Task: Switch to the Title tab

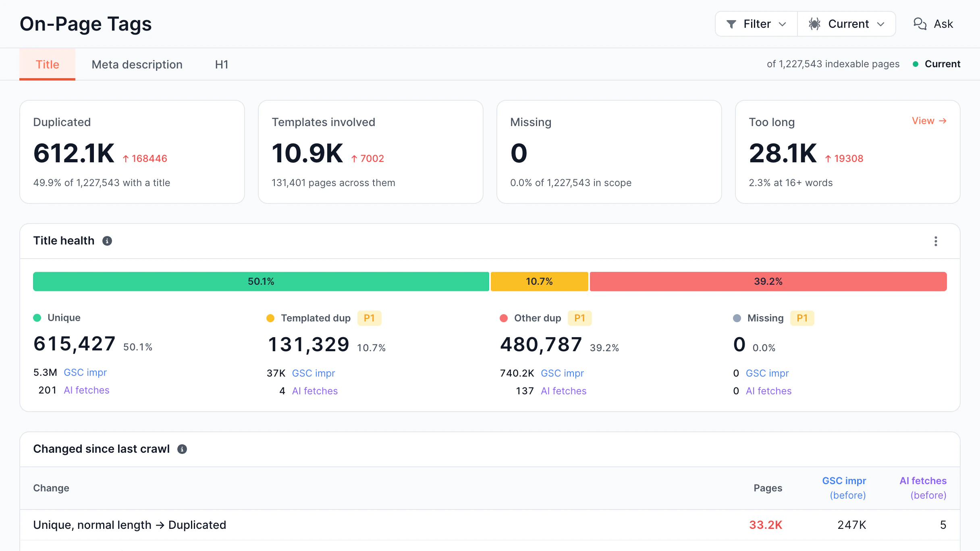Action: click(x=47, y=64)
